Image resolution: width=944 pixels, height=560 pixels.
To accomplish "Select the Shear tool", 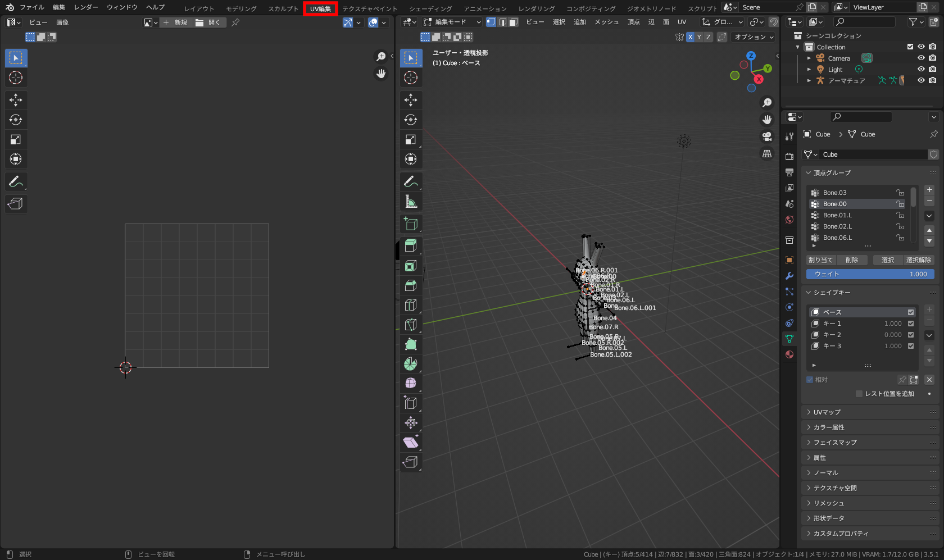I will tap(411, 443).
